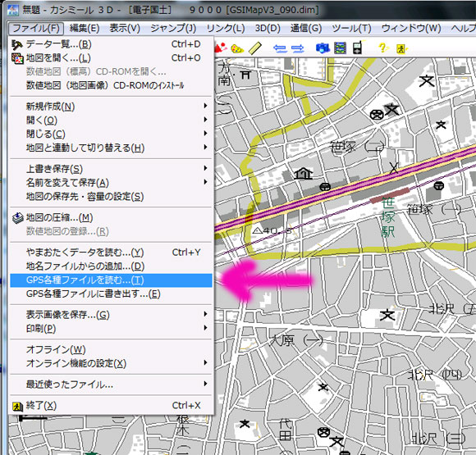Image resolution: width=476 pixels, height=455 pixels.
Task: Click the triangulation point 40.8 on map
Action: pos(272,231)
